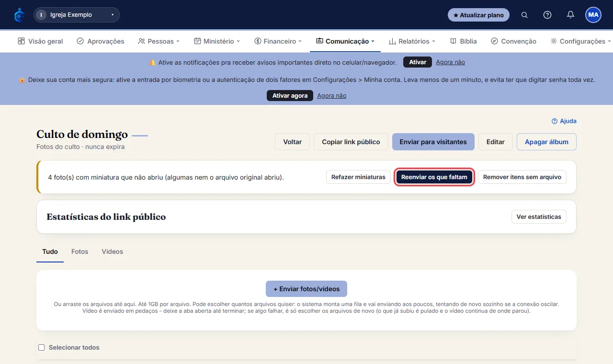Click Ativar for notifications
Image resolution: width=613 pixels, height=364 pixels.
418,62
